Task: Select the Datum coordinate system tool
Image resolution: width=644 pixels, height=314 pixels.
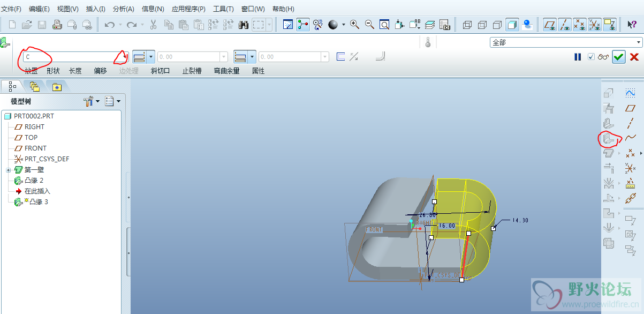Action: pos(631,169)
